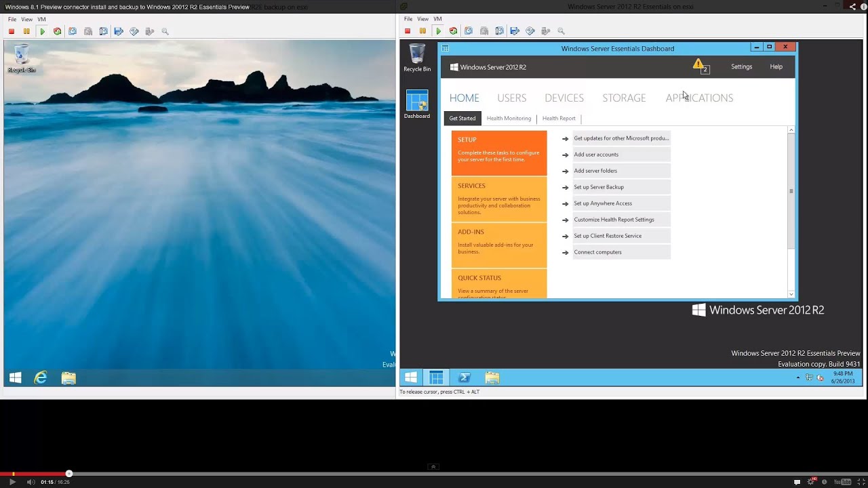Viewport: 868px width, 488px height.
Task: Click Add server folders task
Action: click(x=621, y=171)
